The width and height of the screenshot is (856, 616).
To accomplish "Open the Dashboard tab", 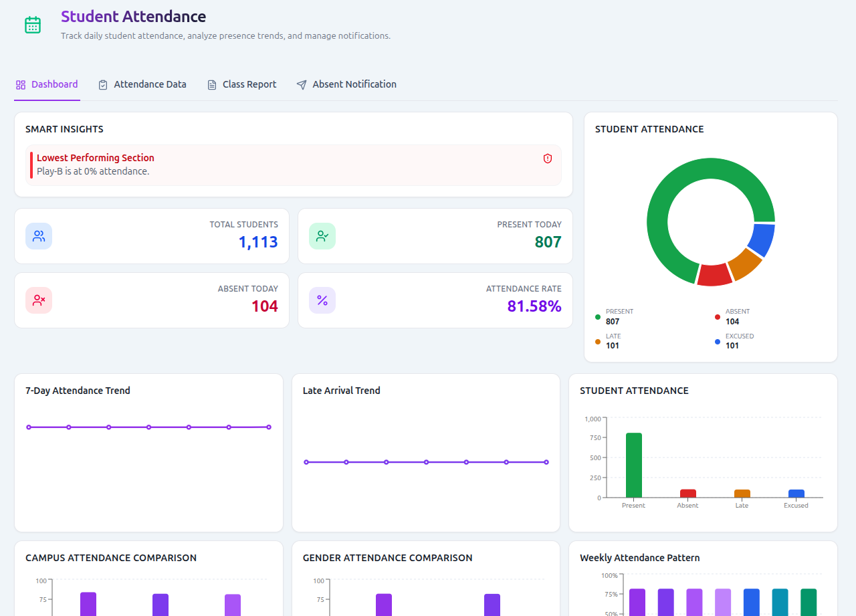I will [x=47, y=84].
